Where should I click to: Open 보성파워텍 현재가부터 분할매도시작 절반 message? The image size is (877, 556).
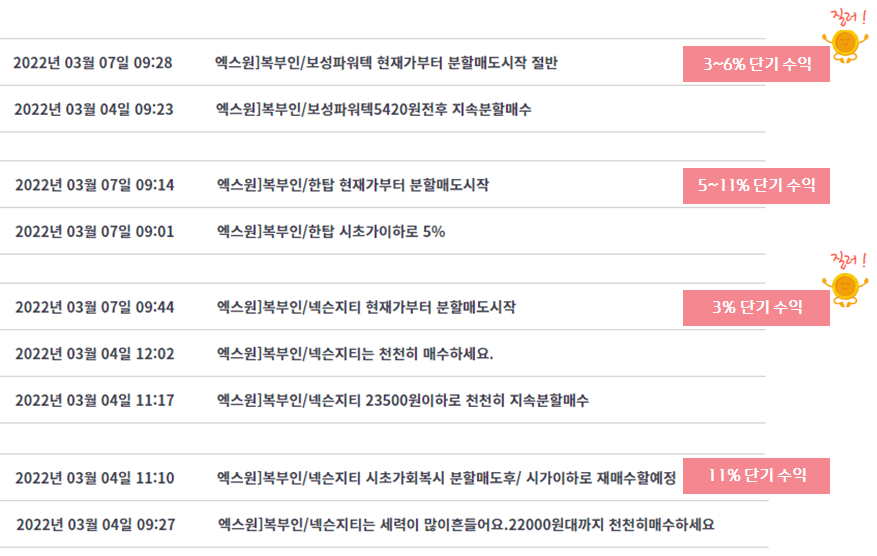[386, 63]
